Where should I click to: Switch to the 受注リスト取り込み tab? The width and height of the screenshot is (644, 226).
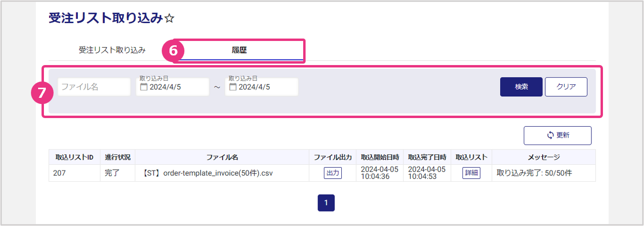coord(112,50)
